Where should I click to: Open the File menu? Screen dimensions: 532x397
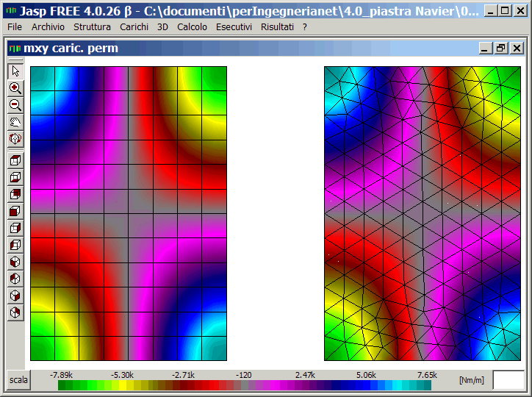tap(15, 26)
